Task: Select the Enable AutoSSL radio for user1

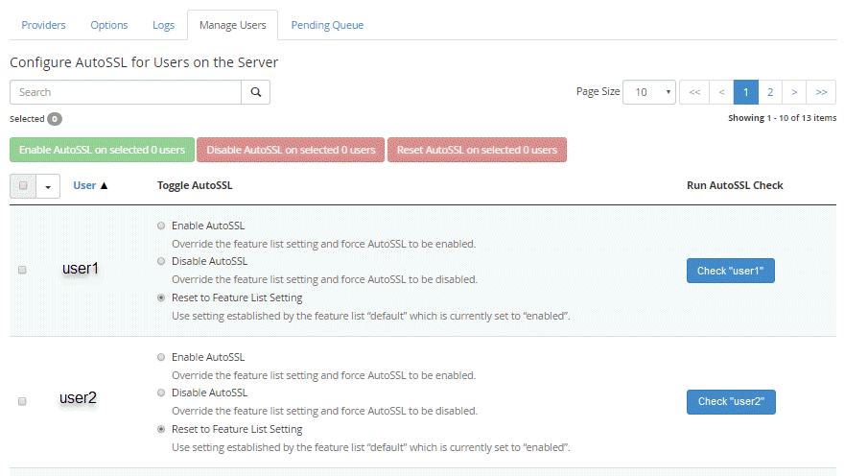Action: [160, 226]
